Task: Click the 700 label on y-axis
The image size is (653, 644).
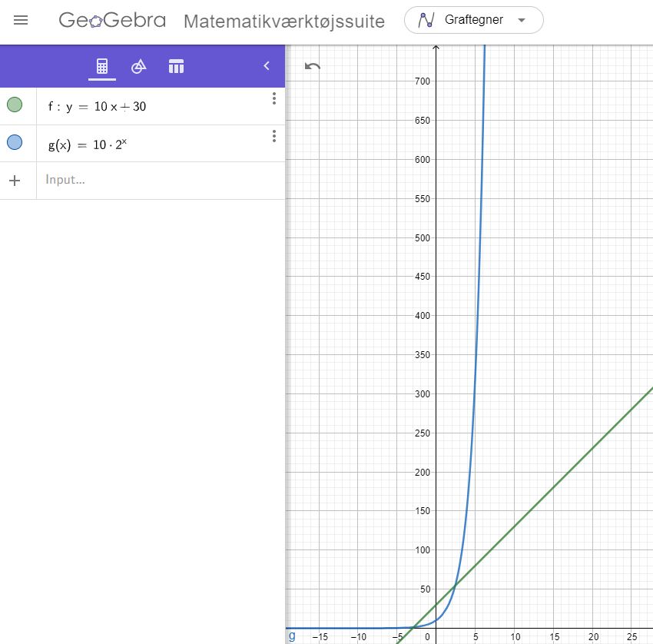Action: pyautogui.click(x=422, y=81)
